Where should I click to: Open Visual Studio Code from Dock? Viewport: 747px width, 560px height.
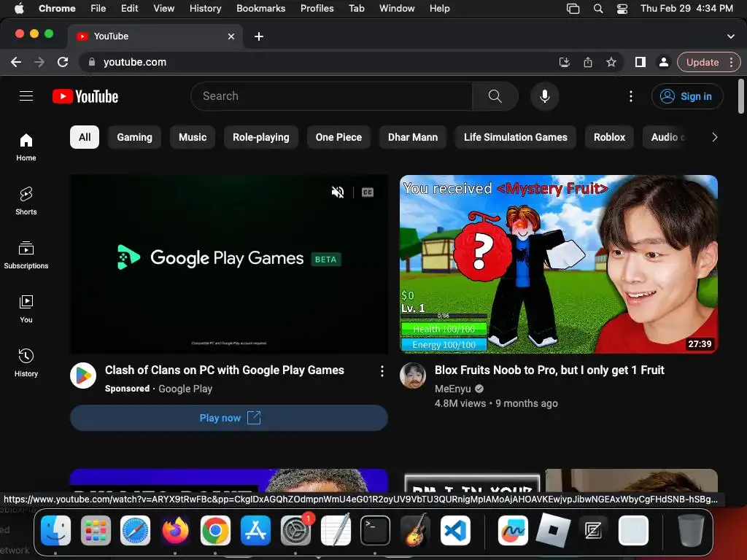point(455,530)
